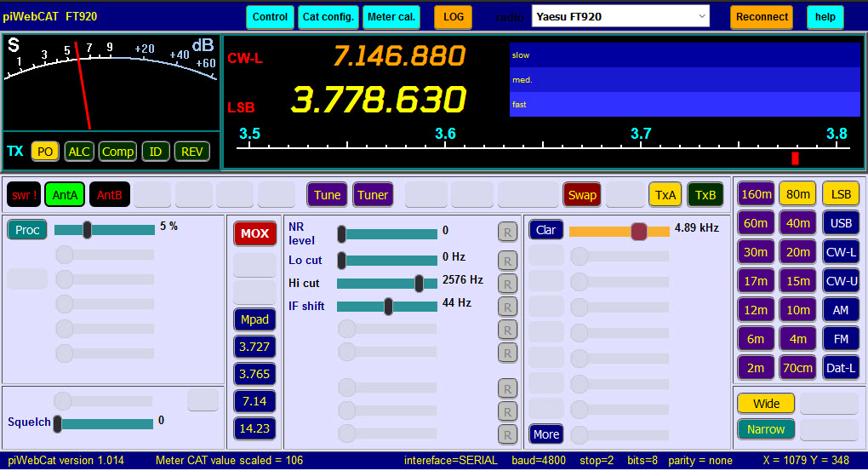This screenshot has height=471, width=868.
Task: Select ID transmit meter
Action: click(156, 152)
